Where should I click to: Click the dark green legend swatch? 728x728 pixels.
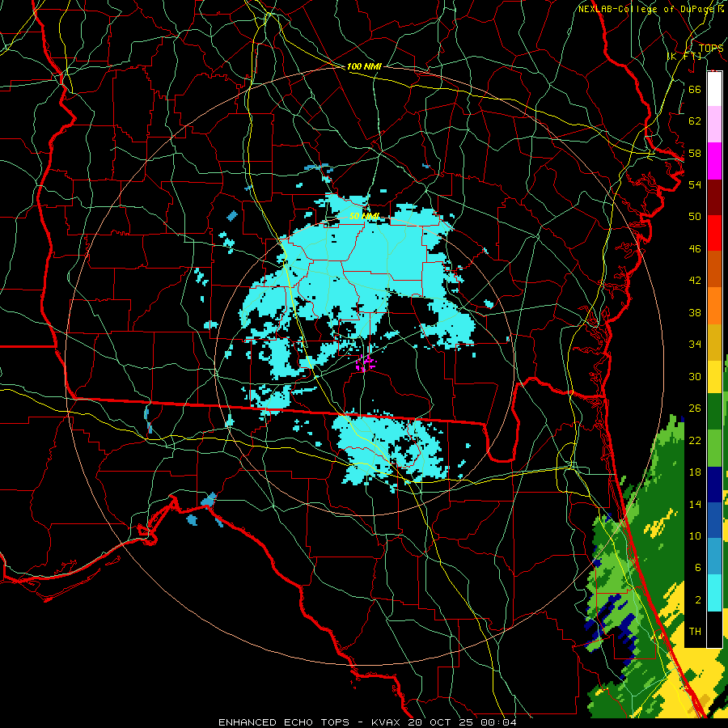coord(714,412)
